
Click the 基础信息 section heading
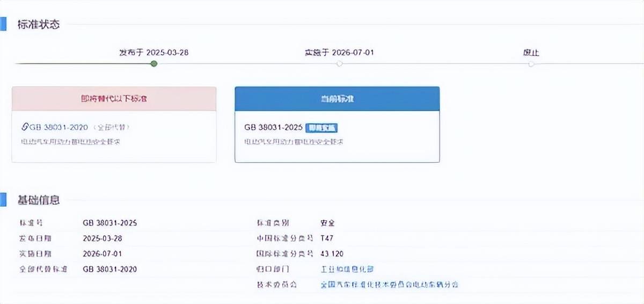tap(39, 200)
